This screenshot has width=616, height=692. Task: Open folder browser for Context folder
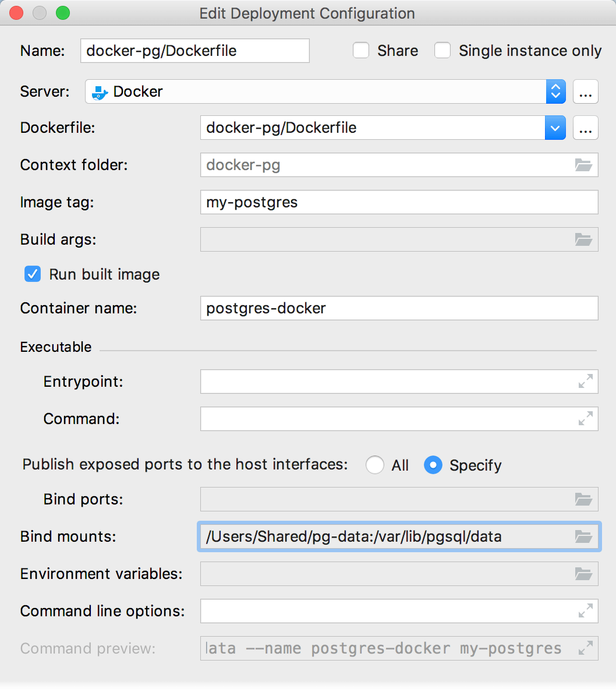pyautogui.click(x=583, y=165)
